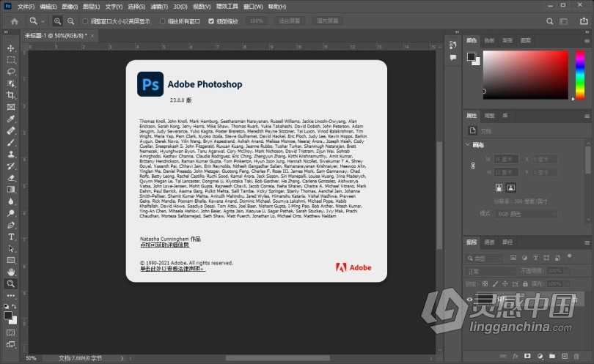
Task: Create a new group folder icon
Action: [552, 356]
